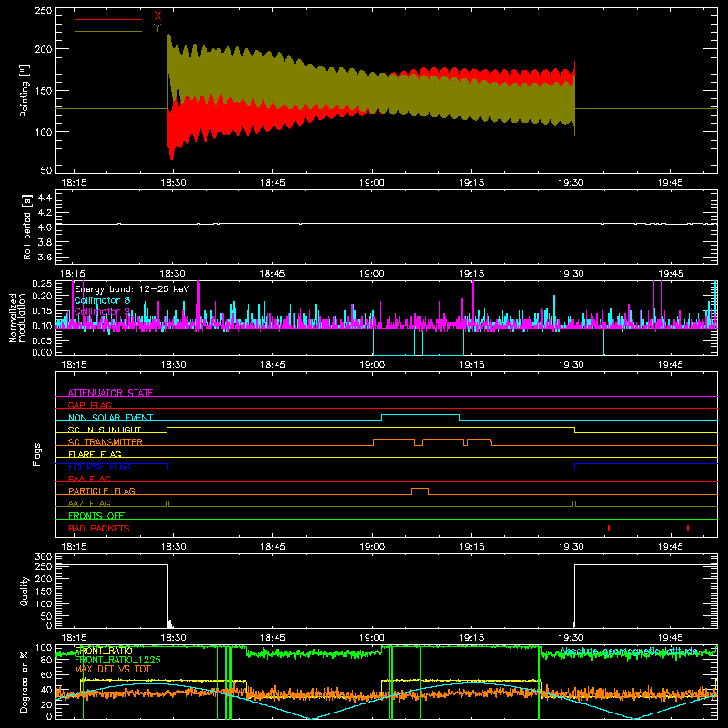This screenshot has width=728, height=728.
Task: Click the red X legend line sample
Action: click(x=108, y=19)
